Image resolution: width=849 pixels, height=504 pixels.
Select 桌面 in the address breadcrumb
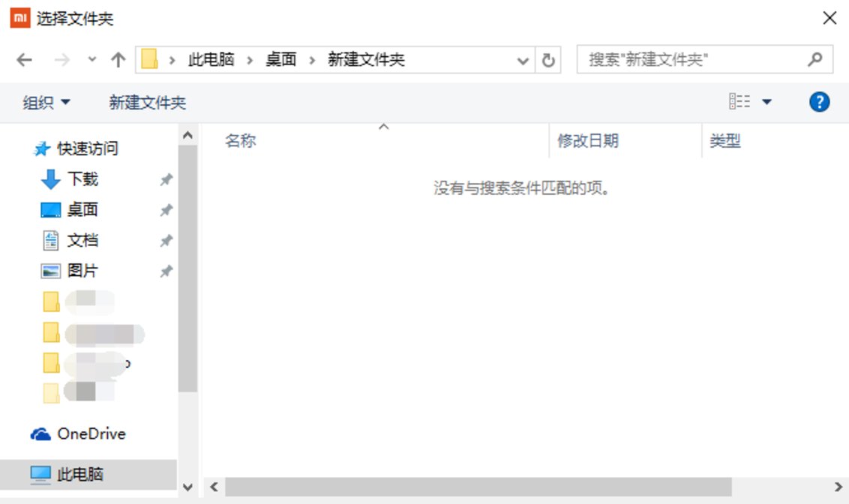(x=280, y=60)
